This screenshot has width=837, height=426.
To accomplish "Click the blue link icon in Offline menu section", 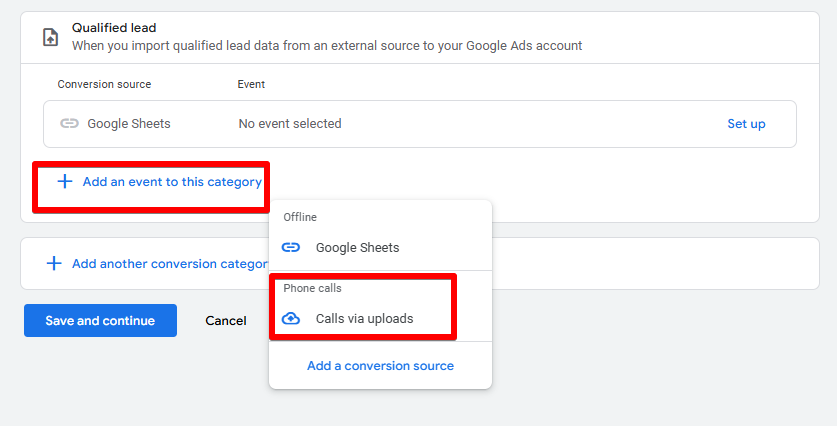I will (291, 247).
